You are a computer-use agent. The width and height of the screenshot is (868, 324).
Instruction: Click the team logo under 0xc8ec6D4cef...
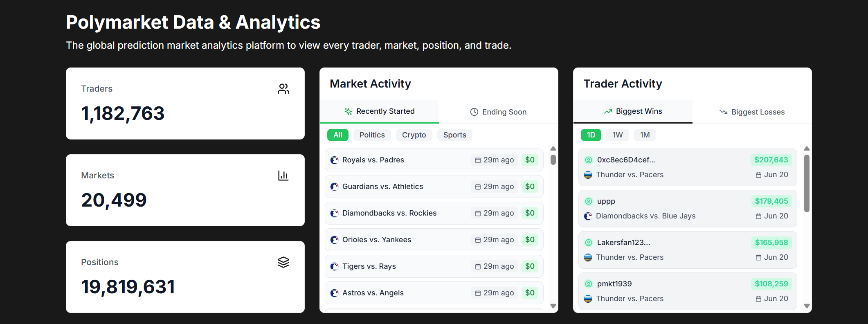click(x=588, y=175)
